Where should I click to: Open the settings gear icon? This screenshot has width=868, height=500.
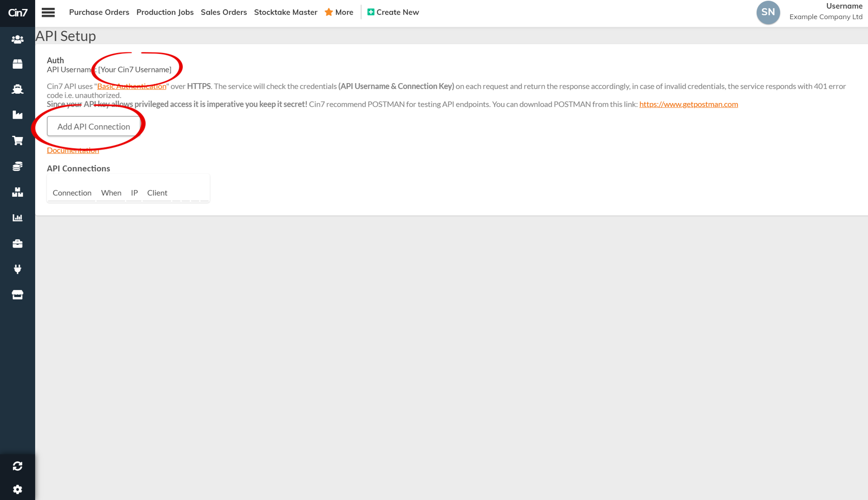pyautogui.click(x=17, y=489)
